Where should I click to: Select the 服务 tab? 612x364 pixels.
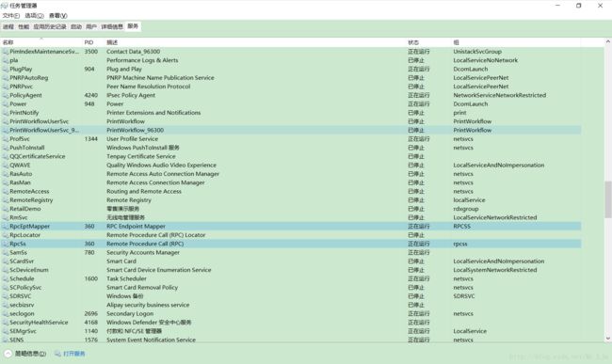(133, 26)
